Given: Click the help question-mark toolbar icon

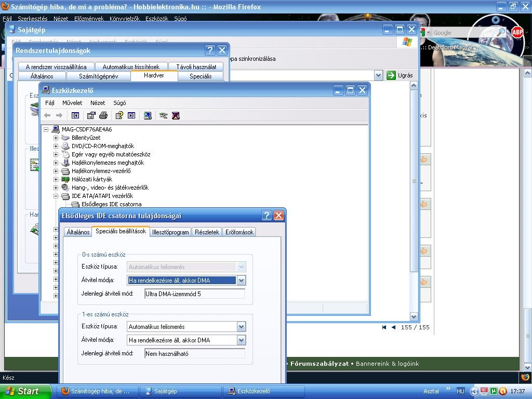Looking at the screenshot, I should click(x=119, y=116).
